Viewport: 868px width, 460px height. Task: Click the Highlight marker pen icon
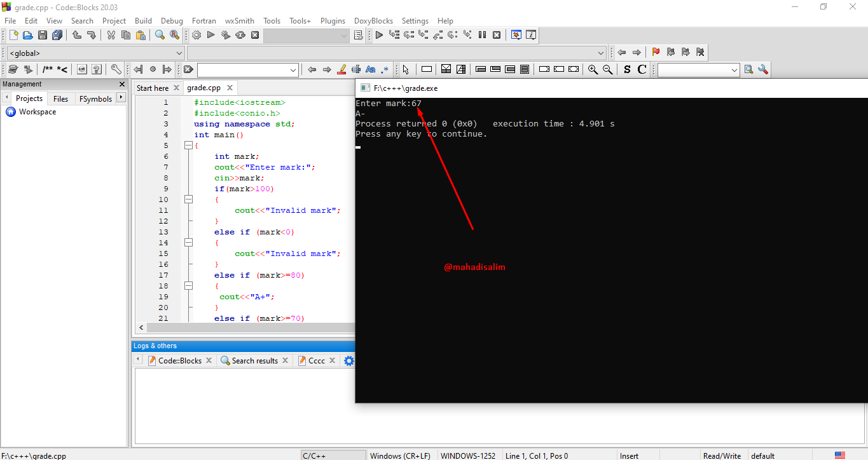tap(341, 70)
